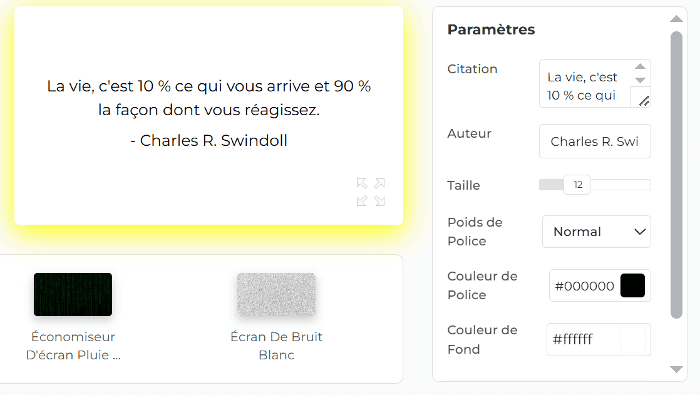Open the white noise screen thumbnail
This screenshot has height=395, width=700.
pos(276,295)
